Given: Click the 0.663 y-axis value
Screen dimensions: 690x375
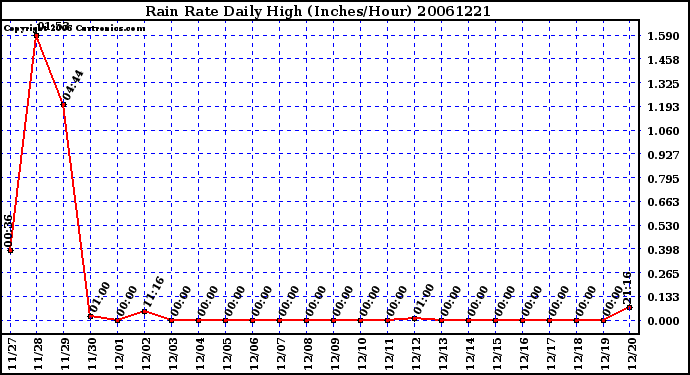Looking at the screenshot, I should tap(663, 202).
